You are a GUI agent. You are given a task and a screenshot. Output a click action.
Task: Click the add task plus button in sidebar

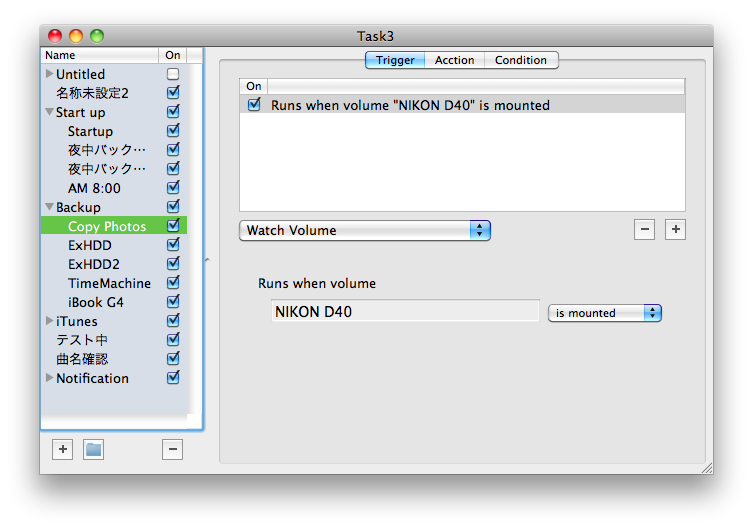pos(62,450)
